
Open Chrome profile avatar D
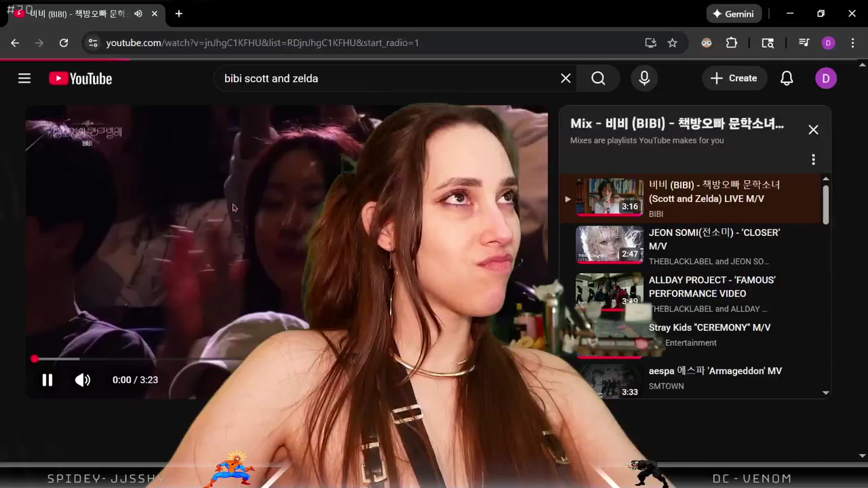click(828, 43)
